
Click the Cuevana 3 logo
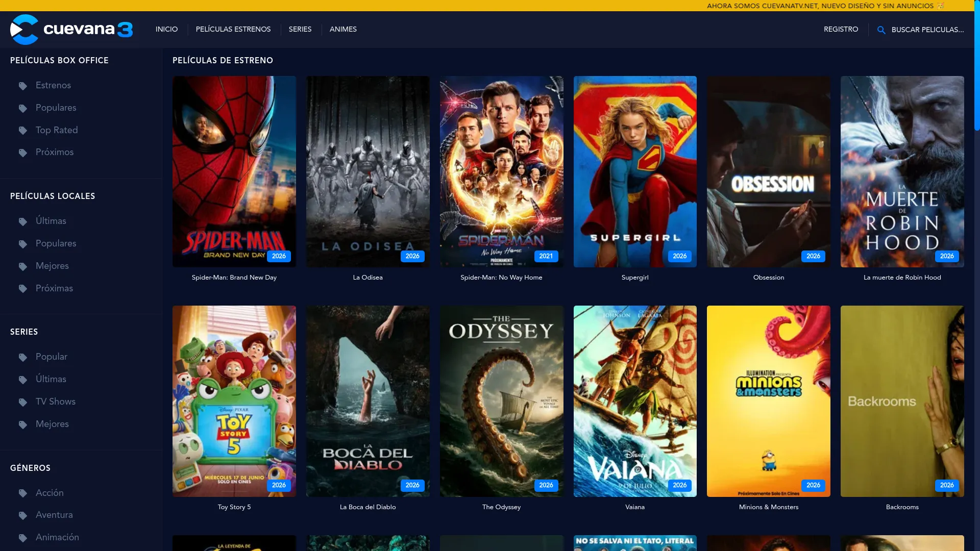coord(71,30)
